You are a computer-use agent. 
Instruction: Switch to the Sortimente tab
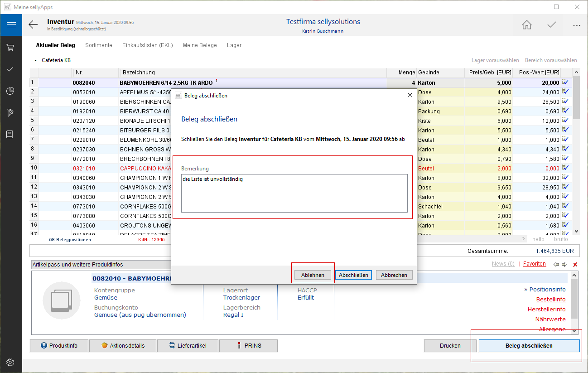(x=98, y=45)
